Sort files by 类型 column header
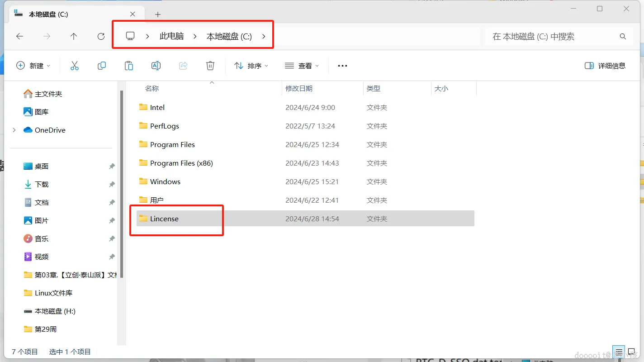Image resolution: width=644 pixels, height=362 pixels. 374,89
